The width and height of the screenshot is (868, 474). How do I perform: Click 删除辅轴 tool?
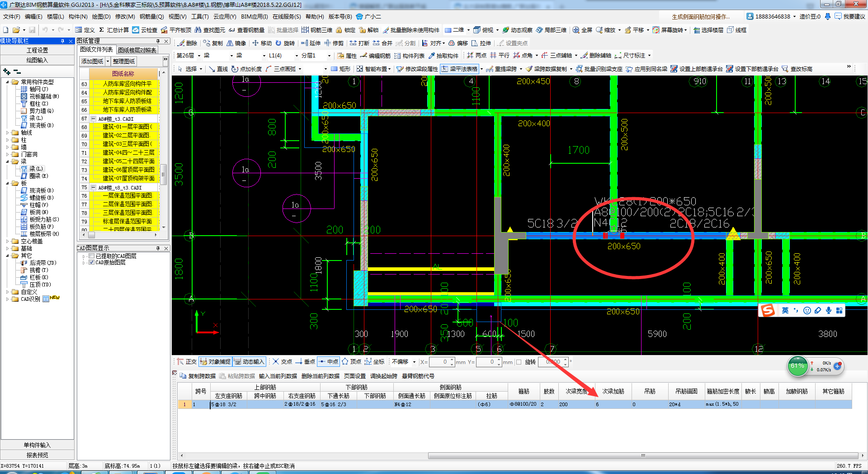(x=596, y=55)
